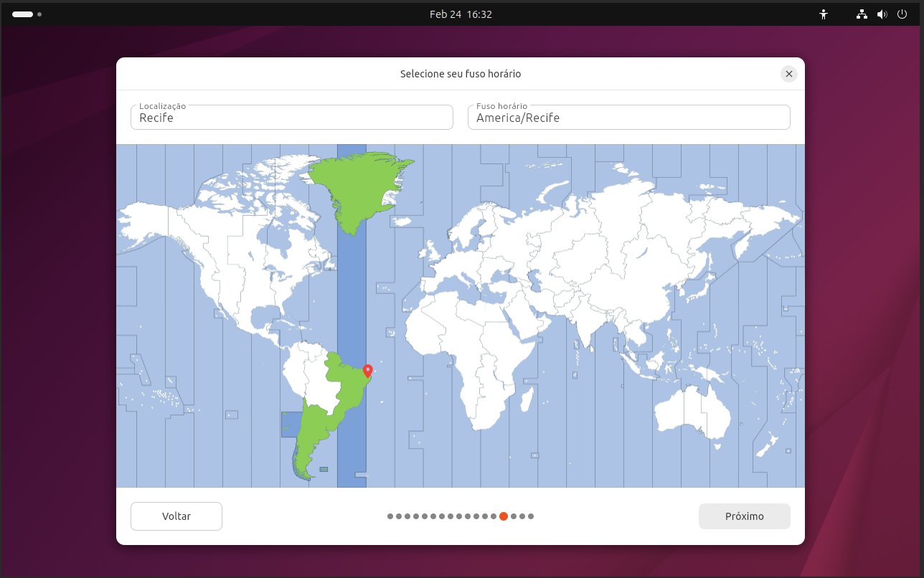This screenshot has height=578, width=924.
Task: Click the Localização field showing Recife
Action: 291,118
